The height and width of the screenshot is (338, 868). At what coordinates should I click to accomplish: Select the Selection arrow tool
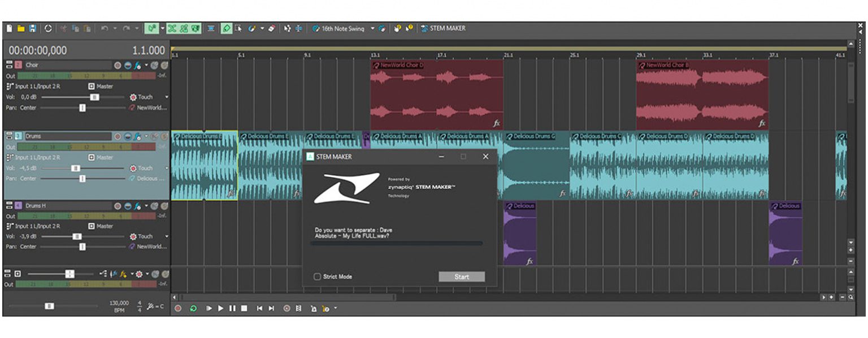tap(239, 28)
